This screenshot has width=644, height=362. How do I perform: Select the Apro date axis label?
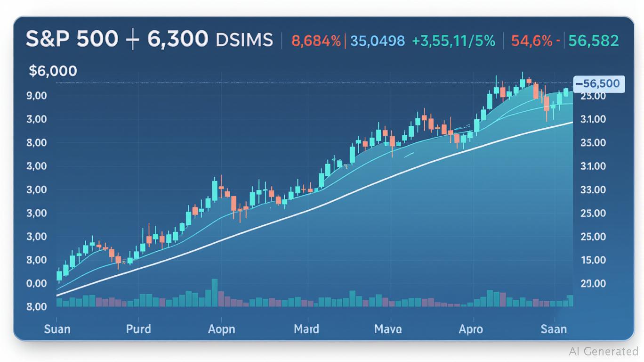(471, 329)
